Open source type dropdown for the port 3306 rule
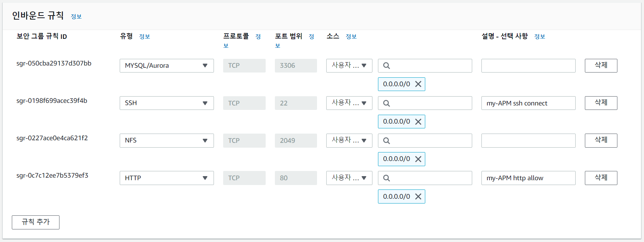The height and width of the screenshot is (242, 644). [349, 65]
